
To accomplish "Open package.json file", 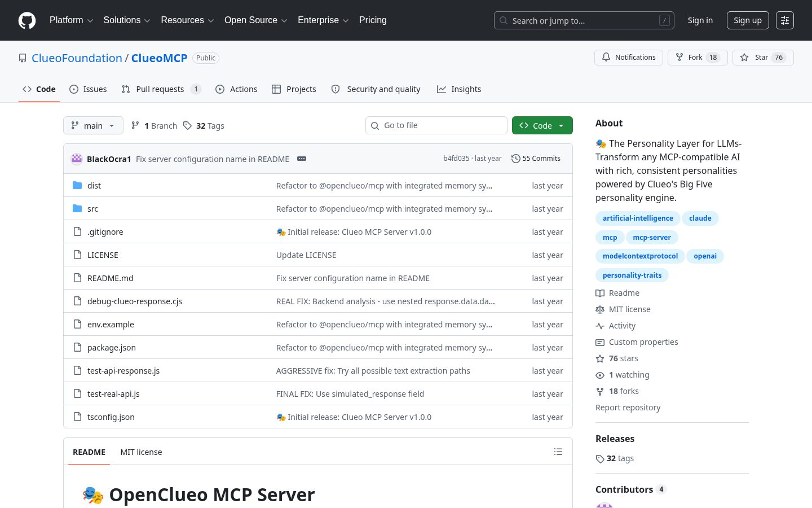I will point(112,348).
